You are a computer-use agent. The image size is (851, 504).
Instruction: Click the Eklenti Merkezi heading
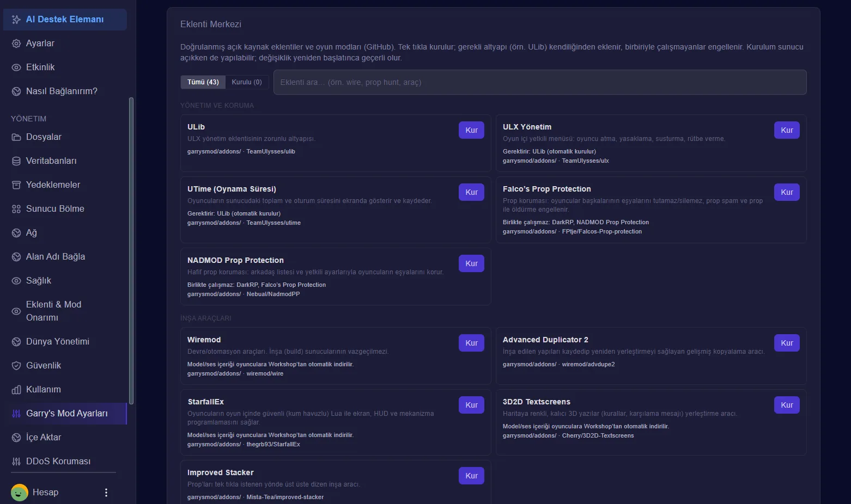(x=211, y=24)
